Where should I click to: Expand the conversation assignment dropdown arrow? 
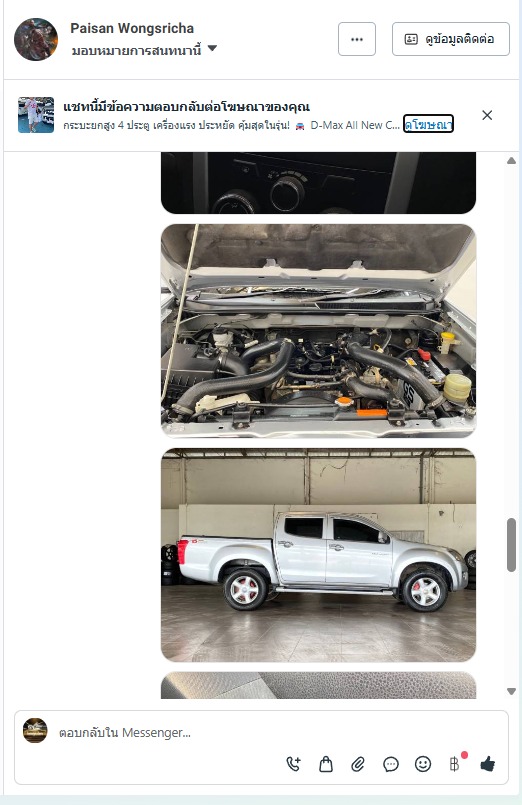pyautogui.click(x=212, y=49)
